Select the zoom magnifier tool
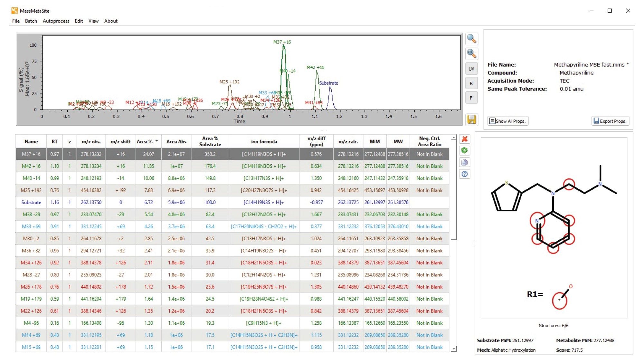Viewport: 644px width, 364px height. pyautogui.click(x=471, y=39)
